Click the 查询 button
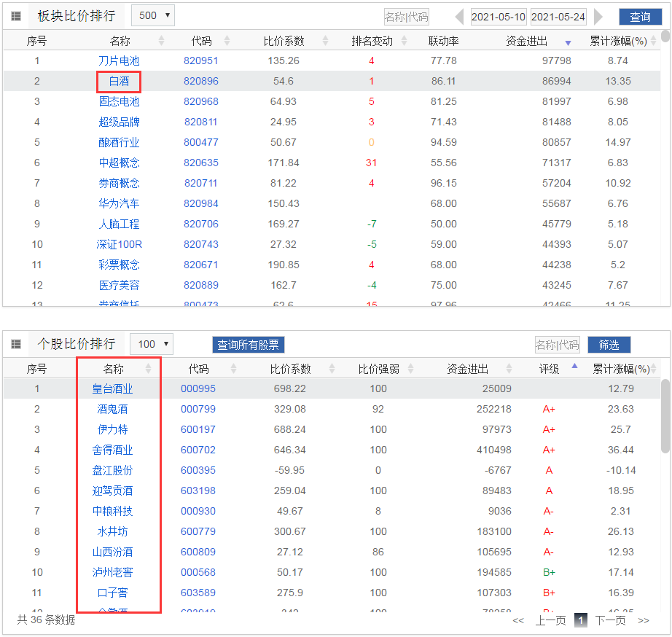 click(640, 16)
